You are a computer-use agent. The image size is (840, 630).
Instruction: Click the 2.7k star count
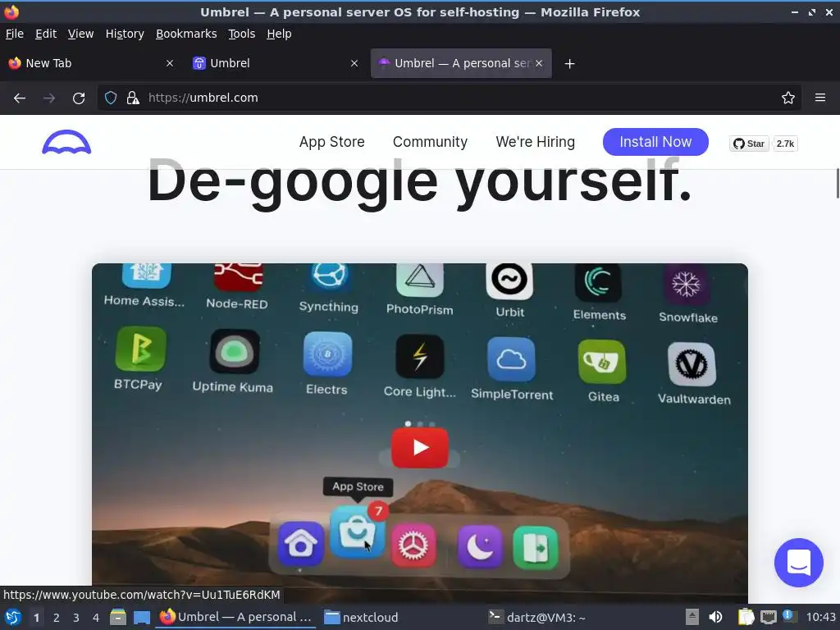(785, 144)
